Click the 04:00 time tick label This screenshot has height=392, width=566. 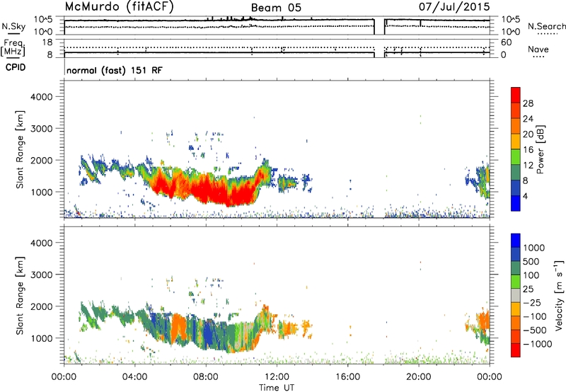[x=134, y=377]
